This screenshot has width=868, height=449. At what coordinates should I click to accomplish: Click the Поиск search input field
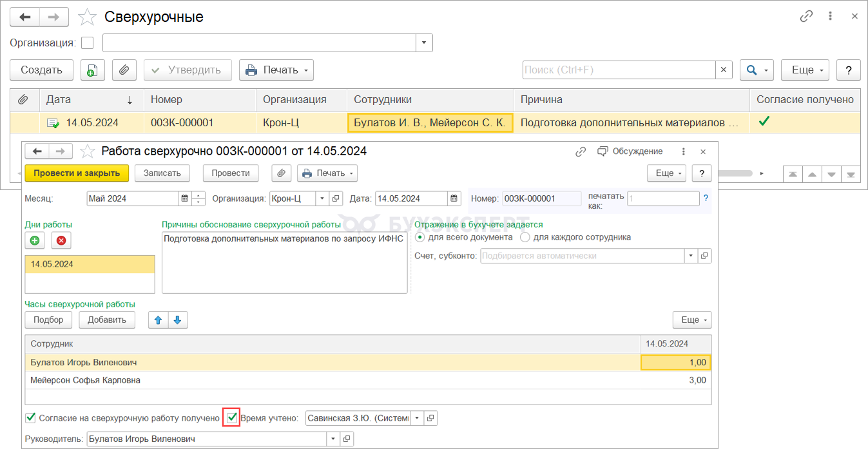(619, 70)
